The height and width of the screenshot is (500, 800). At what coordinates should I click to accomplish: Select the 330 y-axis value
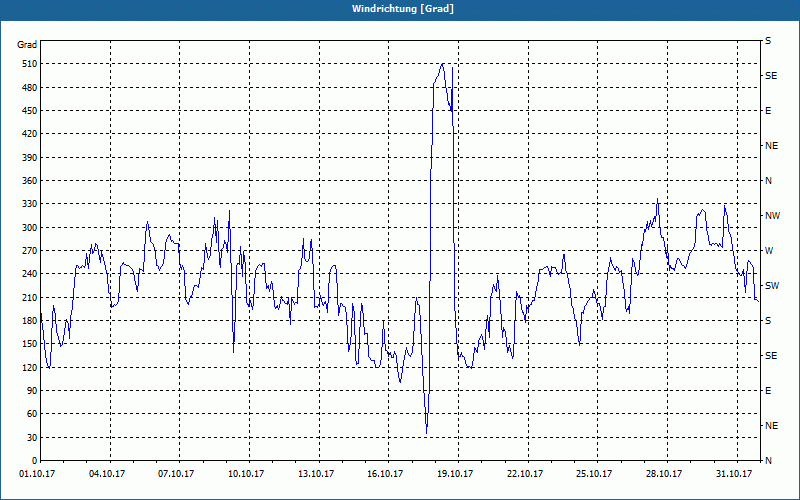(30, 204)
